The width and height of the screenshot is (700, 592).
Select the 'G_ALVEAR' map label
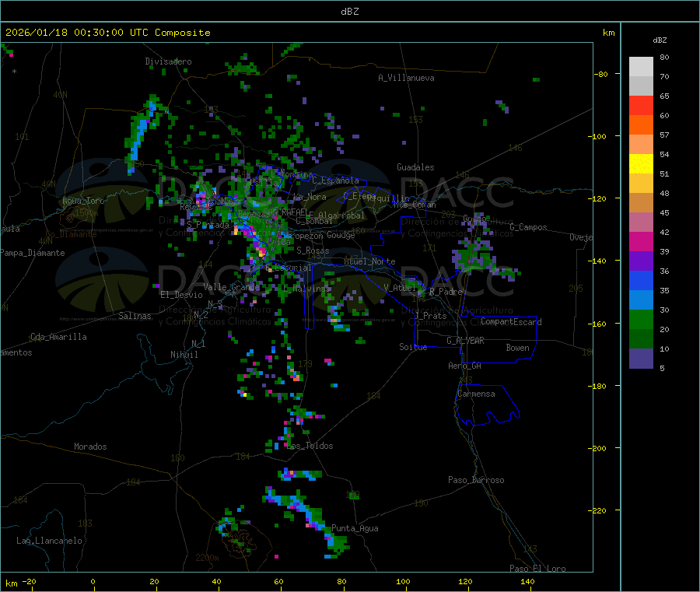pos(465,341)
